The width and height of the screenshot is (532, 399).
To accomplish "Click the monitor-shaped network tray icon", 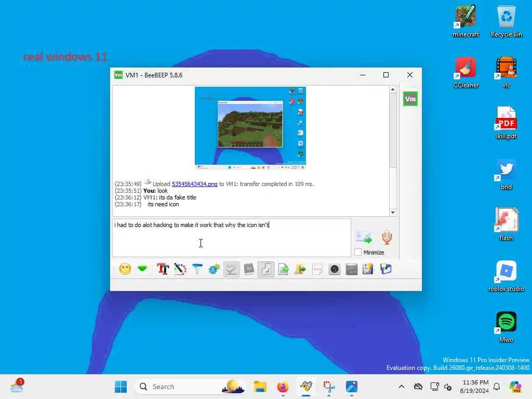I will point(434,387).
